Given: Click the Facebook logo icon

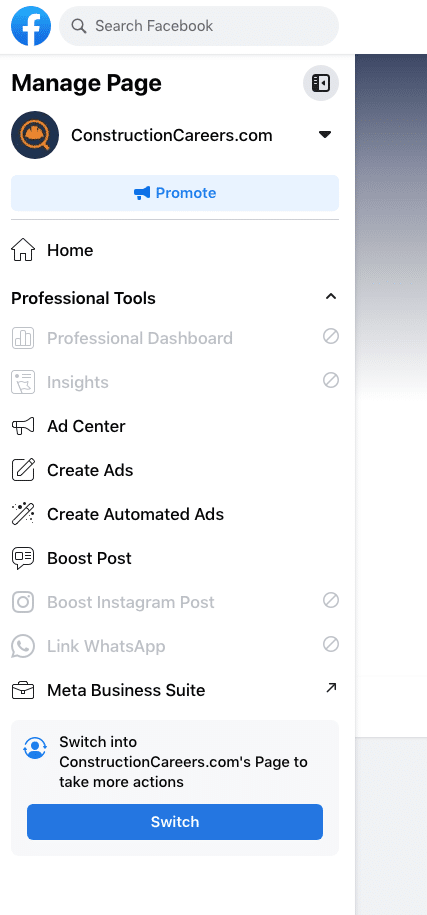Looking at the screenshot, I should click(x=31, y=26).
